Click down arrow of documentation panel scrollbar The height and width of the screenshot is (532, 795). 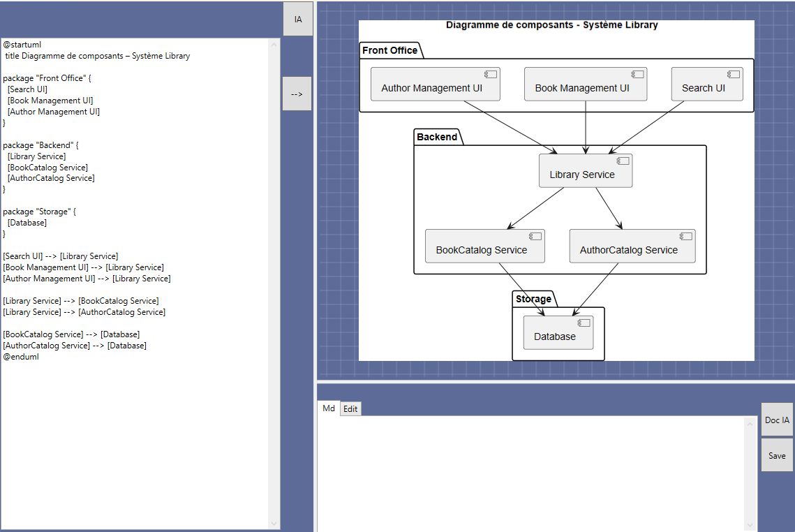pos(751,525)
